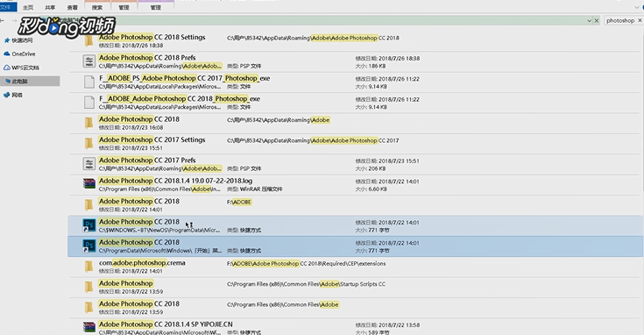Switch to the 搜索 ribbon tab
Viewport: 644px width, 335px height.
pyautogui.click(x=97, y=7)
